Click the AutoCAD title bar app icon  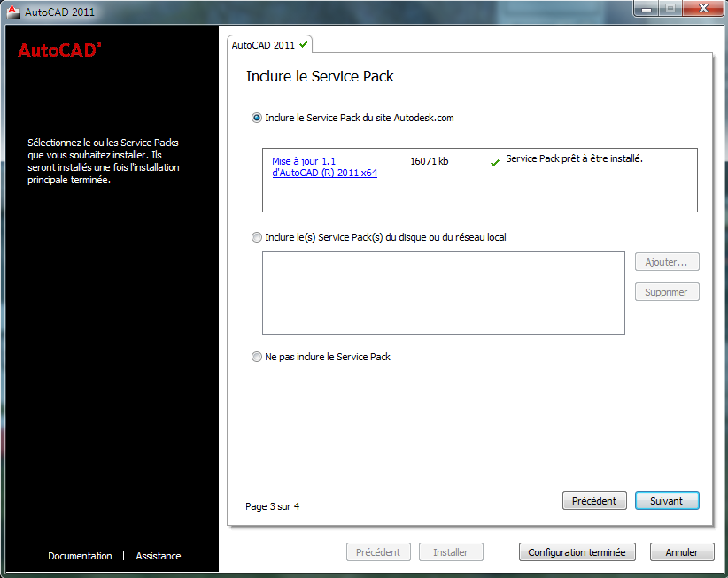pos(13,12)
